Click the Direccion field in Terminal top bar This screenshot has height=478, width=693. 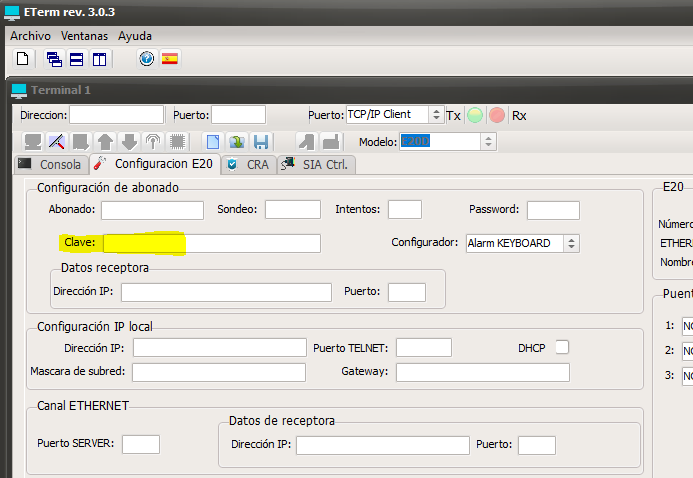[x=117, y=115]
